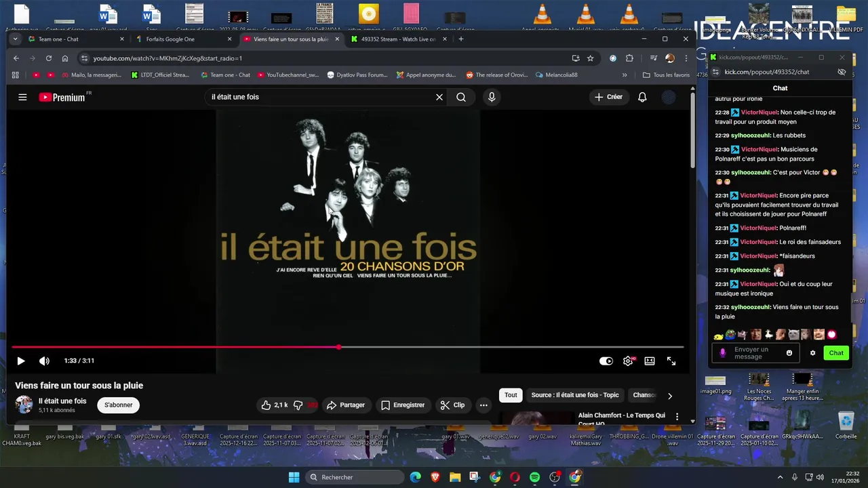
Task: Open the YouTube hamburger guide menu
Action: 22,97
